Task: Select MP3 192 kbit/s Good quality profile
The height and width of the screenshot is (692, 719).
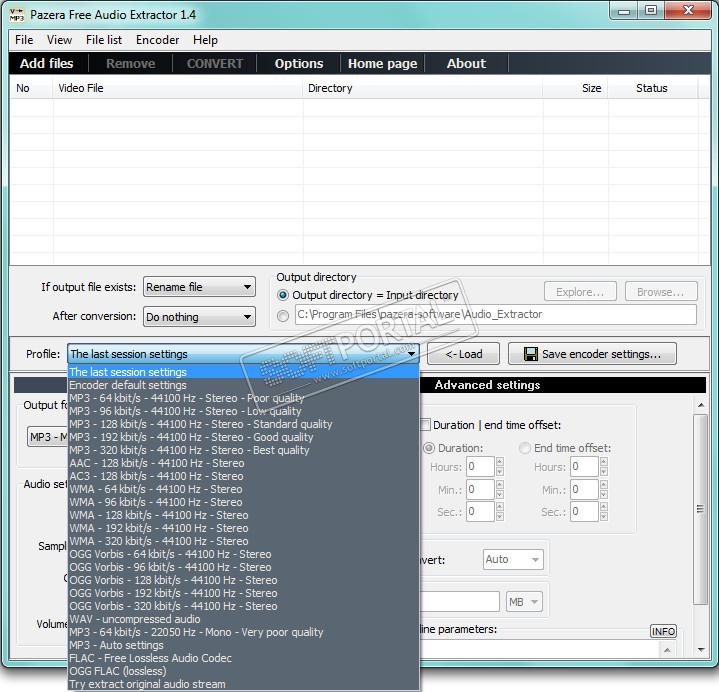Action: tap(243, 437)
